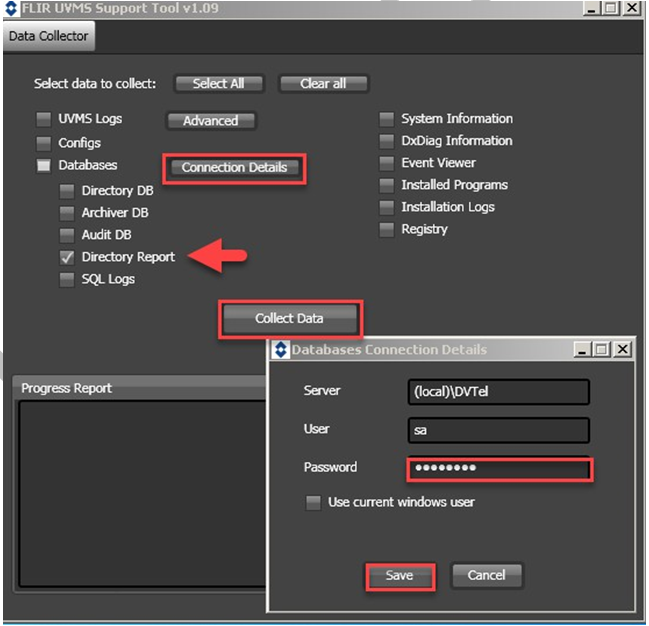Start collection with Collect Data button
Viewport: 649px width, 626px height.
pyautogui.click(x=289, y=319)
